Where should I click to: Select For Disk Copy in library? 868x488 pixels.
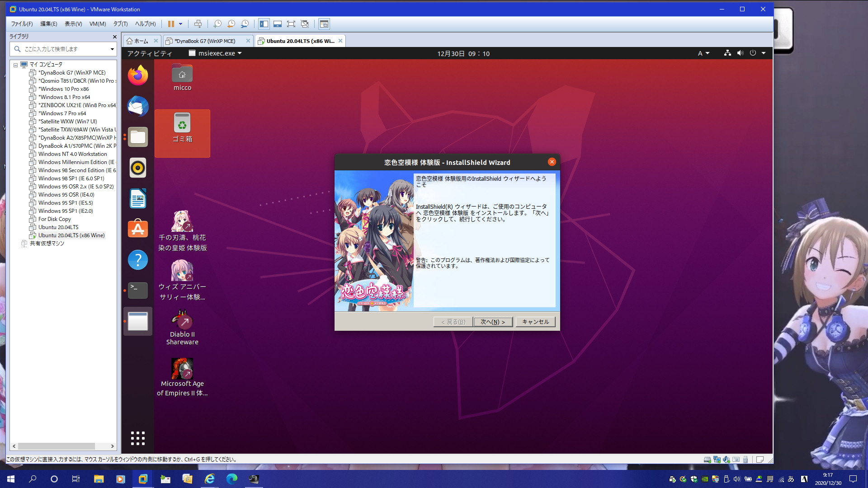point(54,219)
